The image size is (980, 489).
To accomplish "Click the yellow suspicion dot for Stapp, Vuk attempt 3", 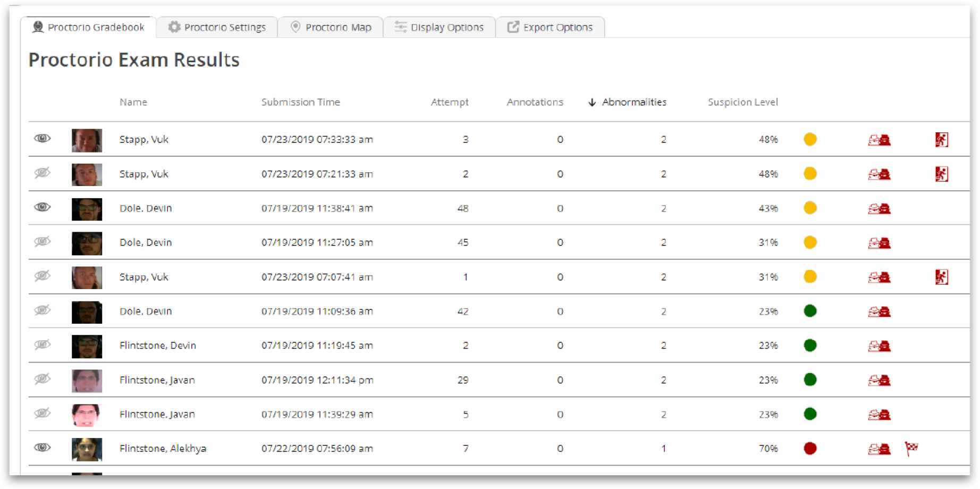I will tap(810, 139).
